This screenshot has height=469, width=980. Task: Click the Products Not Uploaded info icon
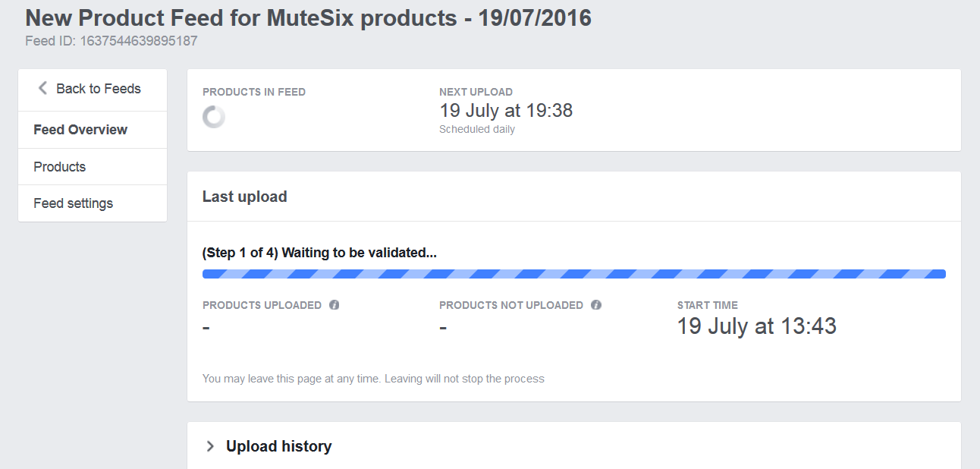coord(596,305)
